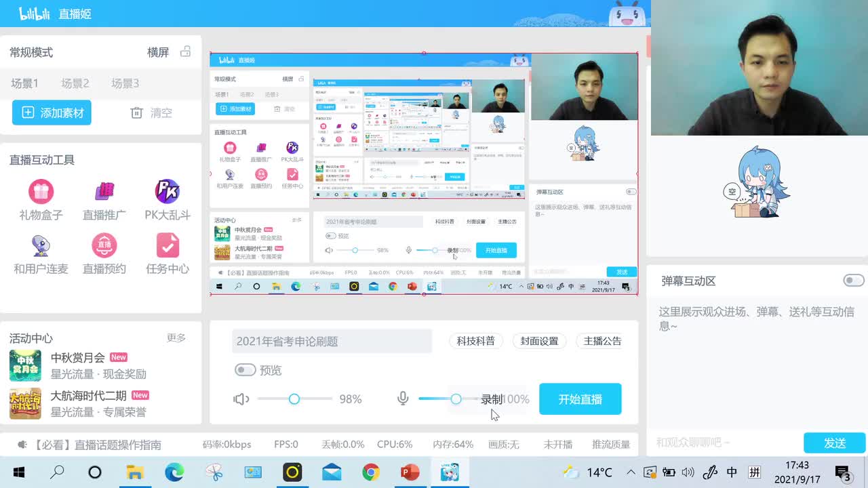Click the blue 2233 mascot sticker in the right panel
868x488 pixels.
756,182
